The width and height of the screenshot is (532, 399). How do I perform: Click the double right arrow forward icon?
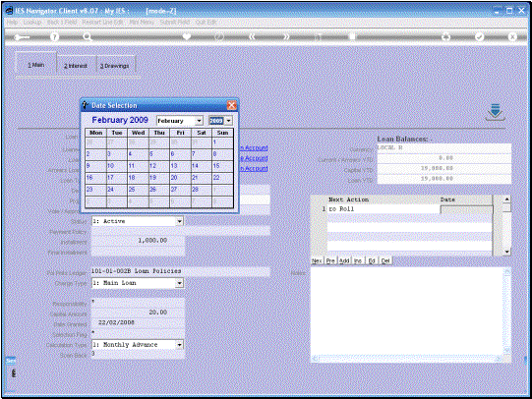(286, 36)
